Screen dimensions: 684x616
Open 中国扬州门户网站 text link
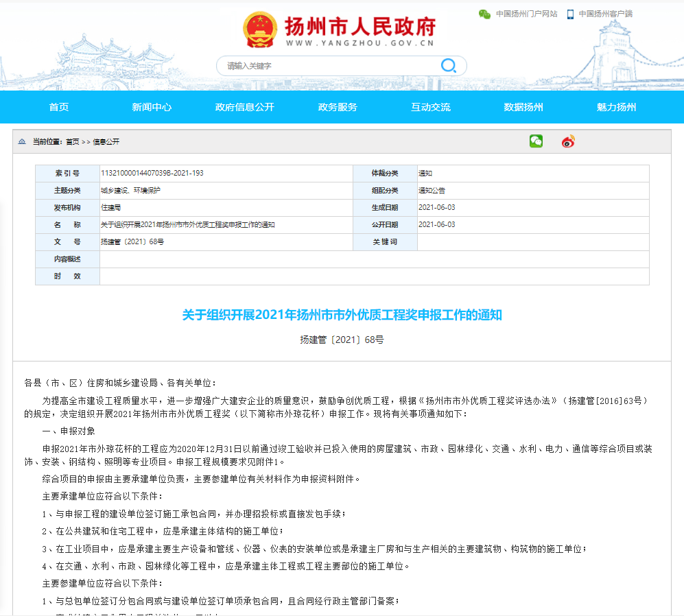(526, 14)
